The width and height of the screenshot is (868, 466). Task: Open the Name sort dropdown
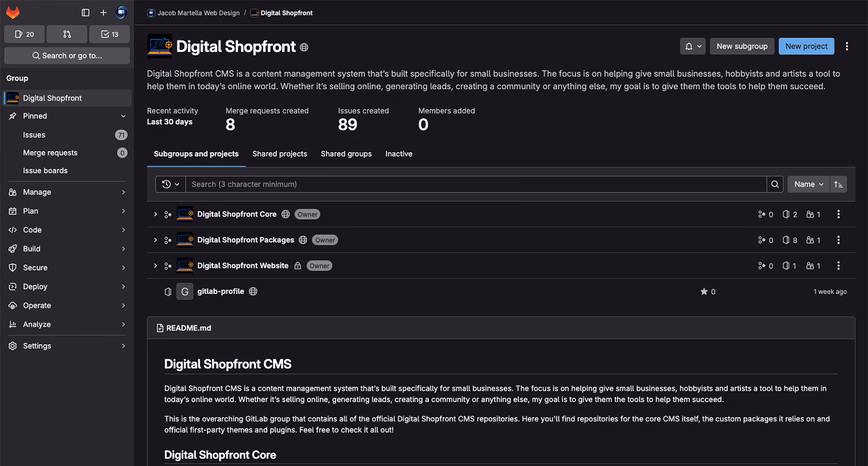pos(808,184)
